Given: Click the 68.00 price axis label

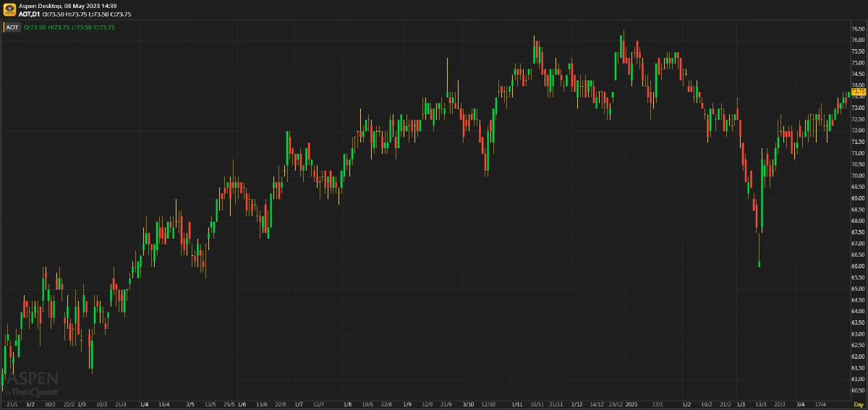Looking at the screenshot, I should [859, 221].
